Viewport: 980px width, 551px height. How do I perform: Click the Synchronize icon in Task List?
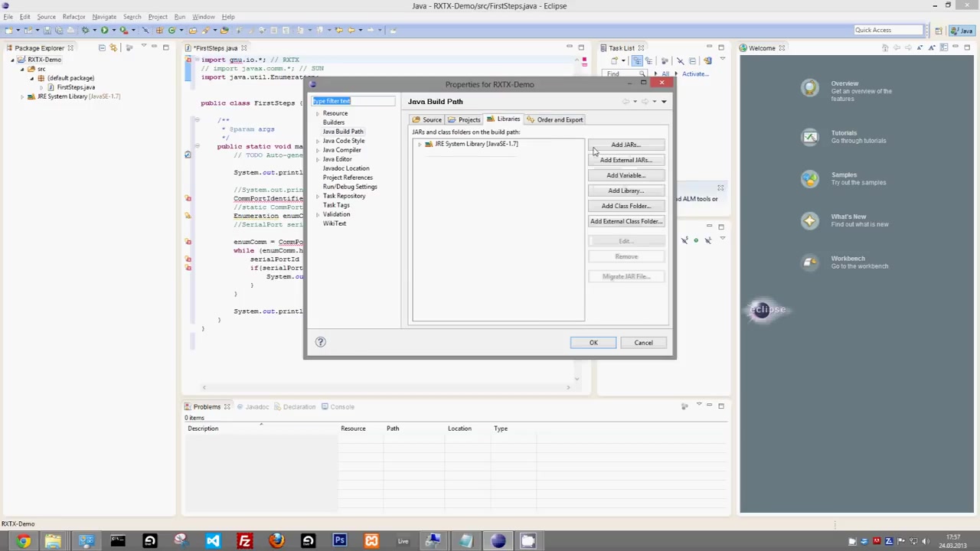pyautogui.click(x=707, y=60)
